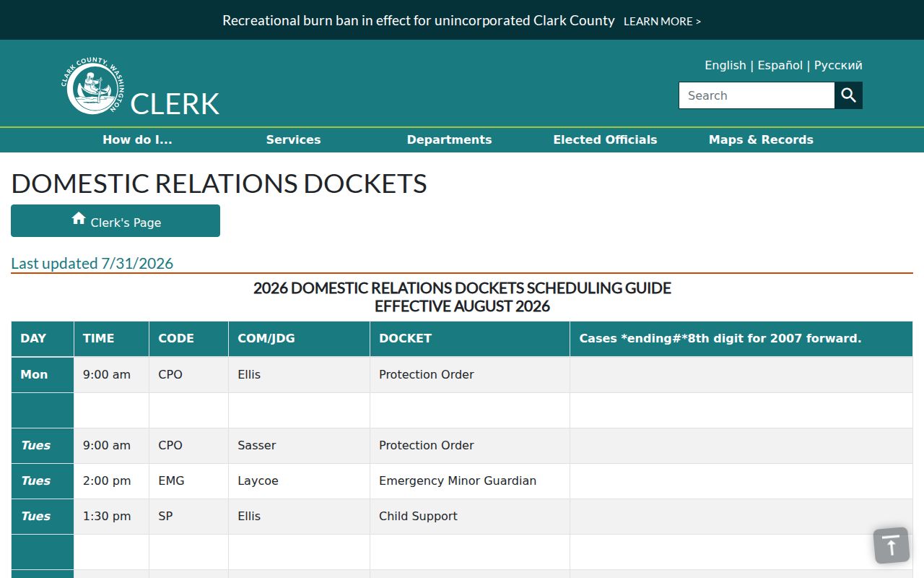The image size is (924, 578).
Task: Click the Domestic Relations Dockets heading
Action: [219, 184]
